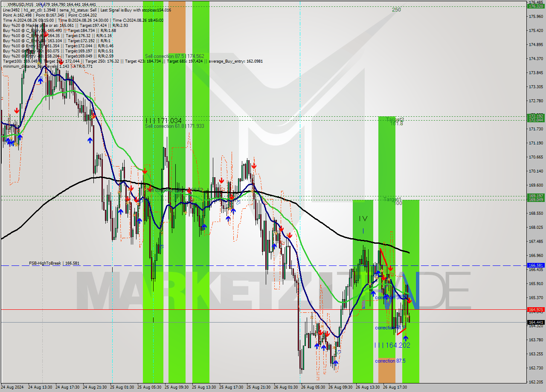Click the '26 Aug 13:30' time label

[x=368, y=388]
